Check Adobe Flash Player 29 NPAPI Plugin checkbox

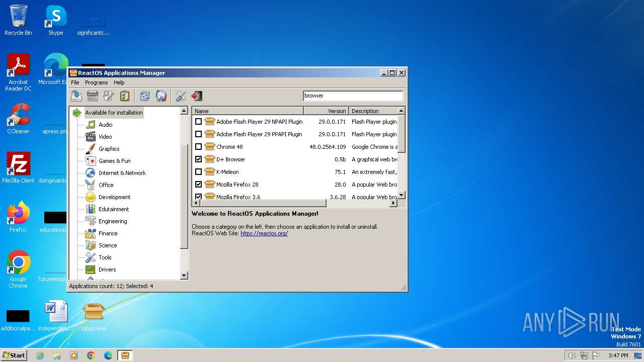[198, 122]
